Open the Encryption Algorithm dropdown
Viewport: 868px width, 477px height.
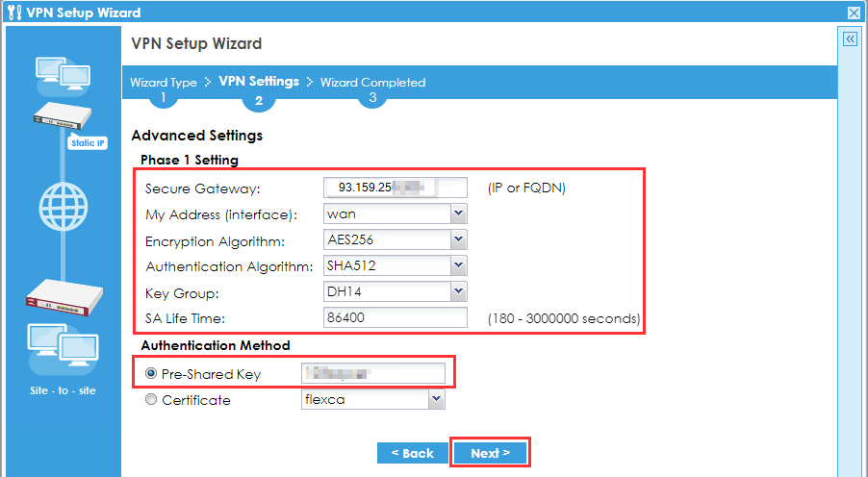point(458,239)
